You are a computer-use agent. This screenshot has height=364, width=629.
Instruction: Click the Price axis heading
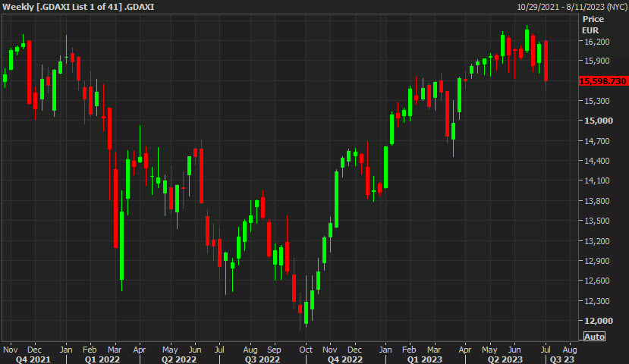click(593, 19)
